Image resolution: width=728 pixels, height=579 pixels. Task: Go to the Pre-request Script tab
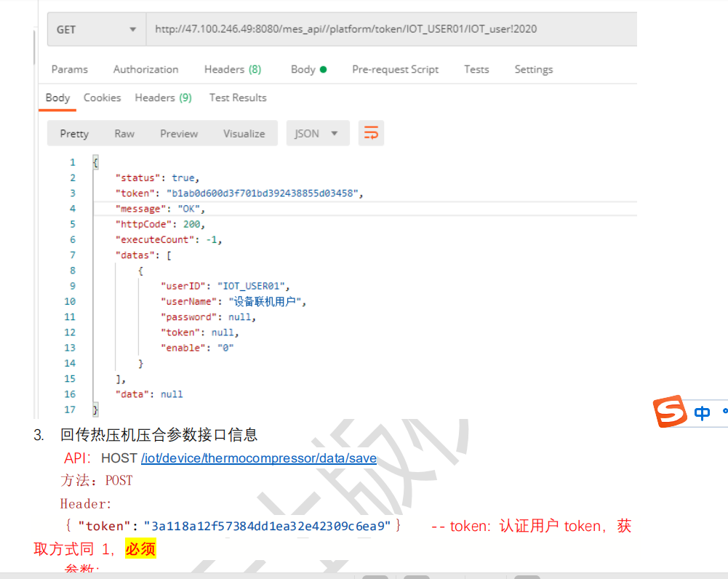click(x=395, y=70)
